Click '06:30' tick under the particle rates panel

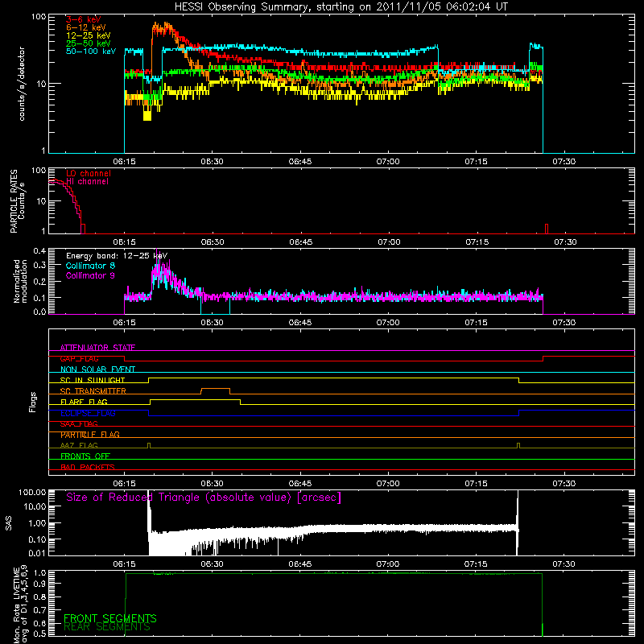(213, 242)
